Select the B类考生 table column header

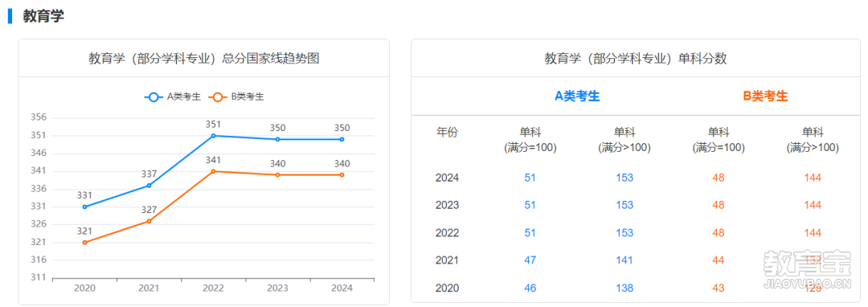click(766, 96)
